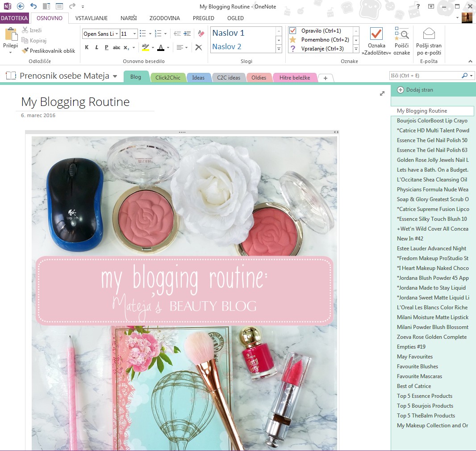This screenshot has width=476, height=451.
Task: Expand bullet style options arrow
Action: point(150,34)
